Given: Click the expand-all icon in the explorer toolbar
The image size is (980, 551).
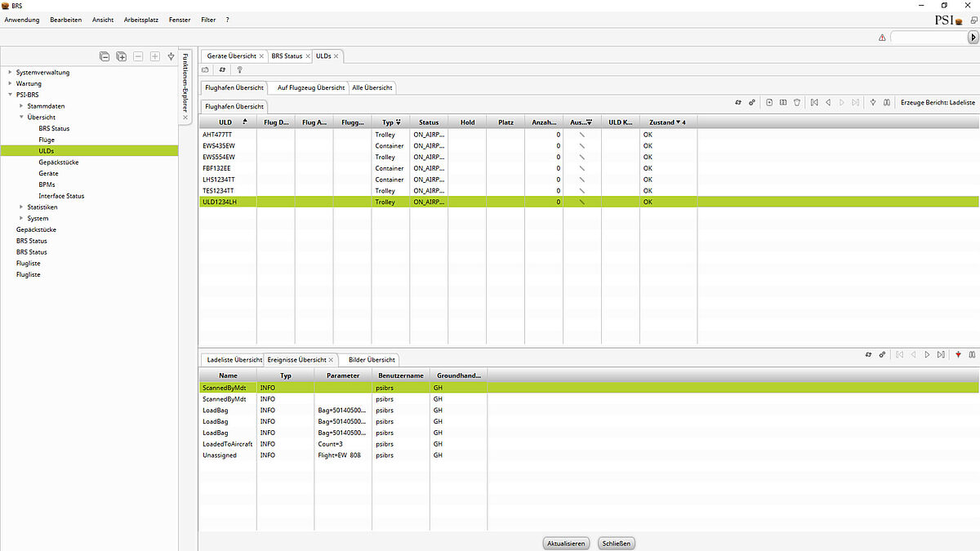Looking at the screenshot, I should click(x=121, y=56).
